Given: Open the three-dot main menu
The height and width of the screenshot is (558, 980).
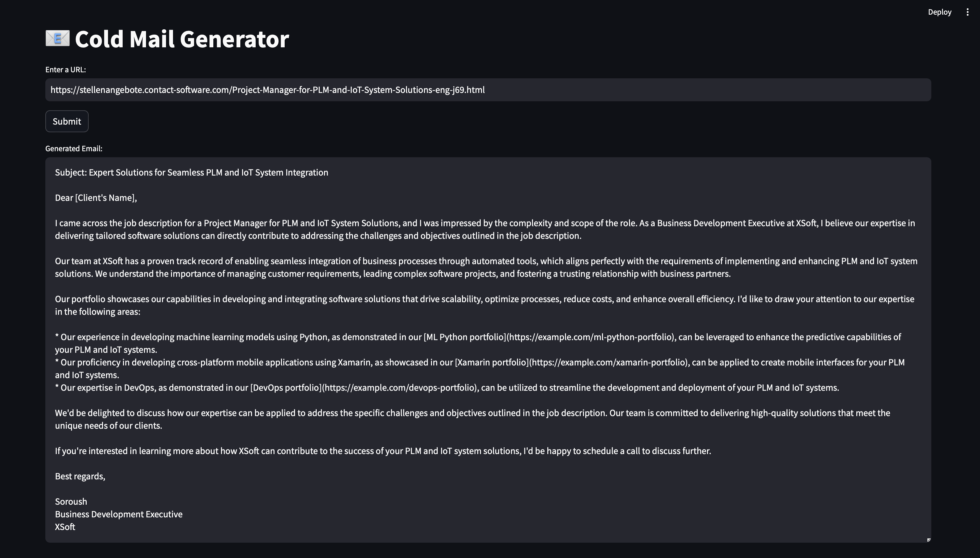Looking at the screenshot, I should click(x=967, y=12).
